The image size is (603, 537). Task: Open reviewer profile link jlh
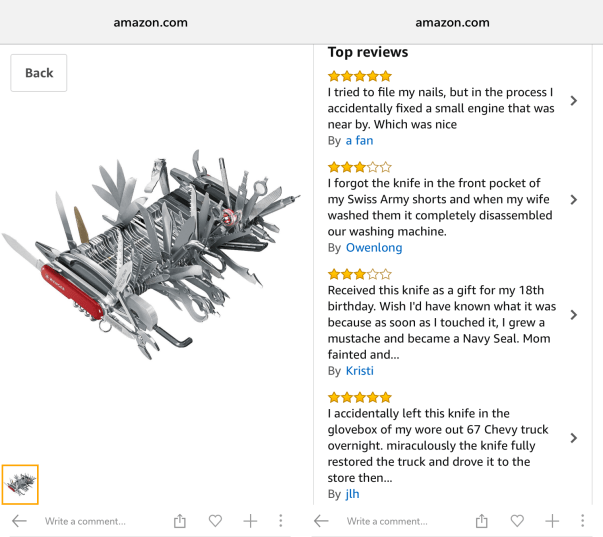pos(352,494)
